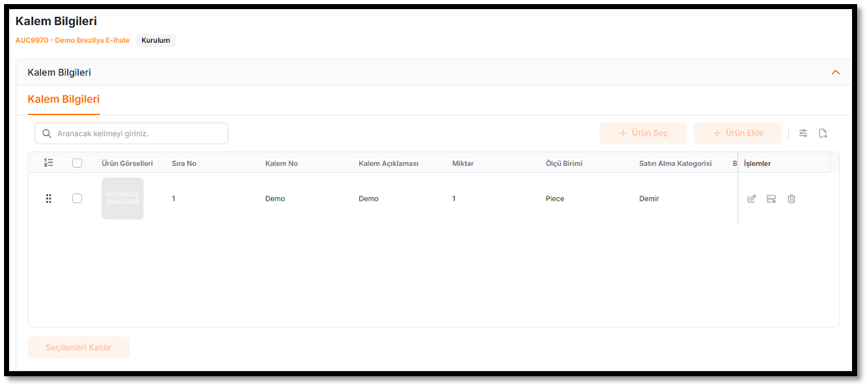The height and width of the screenshot is (387, 868).
Task: Click the Aranacak kelimeyi giriniz search field
Action: 139,133
